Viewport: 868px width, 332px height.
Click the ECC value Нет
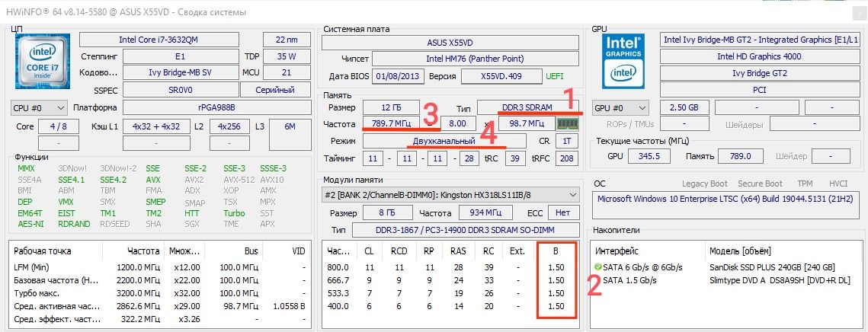point(563,212)
